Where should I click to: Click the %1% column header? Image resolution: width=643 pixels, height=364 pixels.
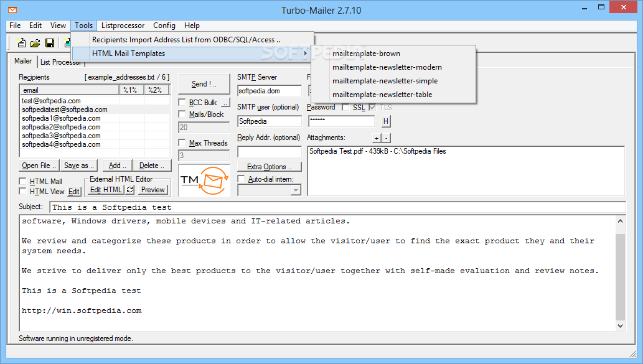[131, 90]
